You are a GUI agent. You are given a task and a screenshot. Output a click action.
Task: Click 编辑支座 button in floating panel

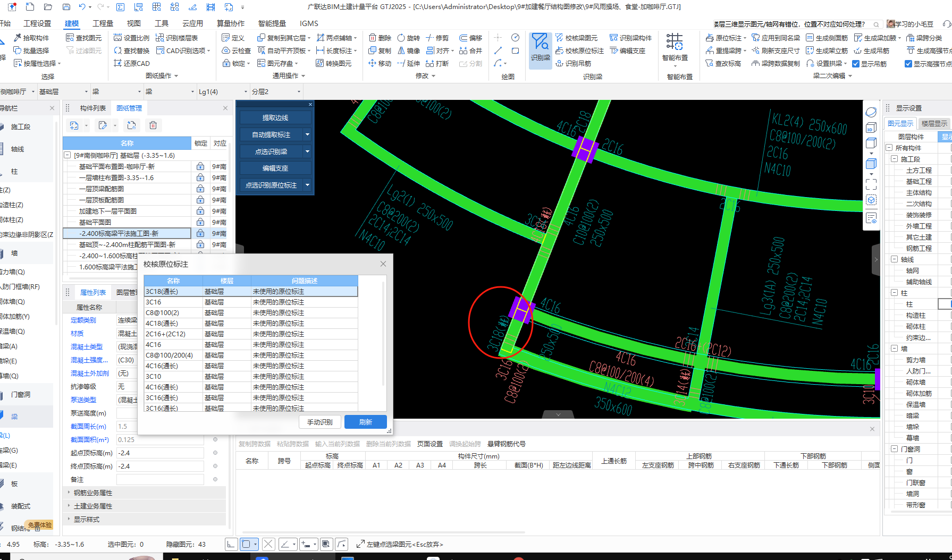coord(275,168)
